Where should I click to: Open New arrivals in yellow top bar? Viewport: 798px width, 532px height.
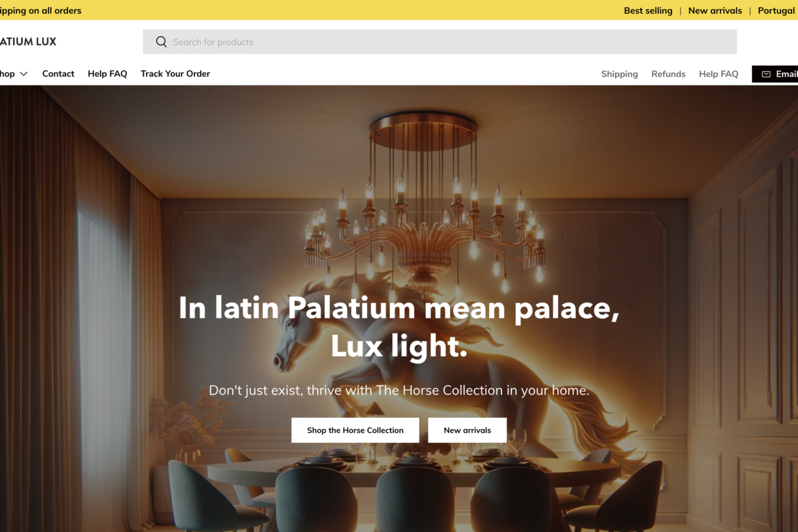click(715, 10)
